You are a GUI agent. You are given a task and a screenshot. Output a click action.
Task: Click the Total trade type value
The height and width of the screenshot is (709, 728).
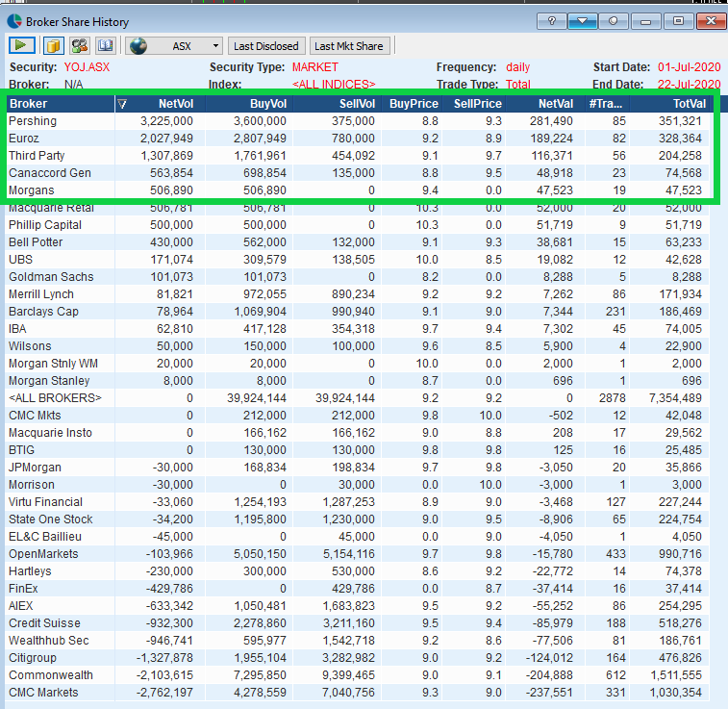(517, 84)
